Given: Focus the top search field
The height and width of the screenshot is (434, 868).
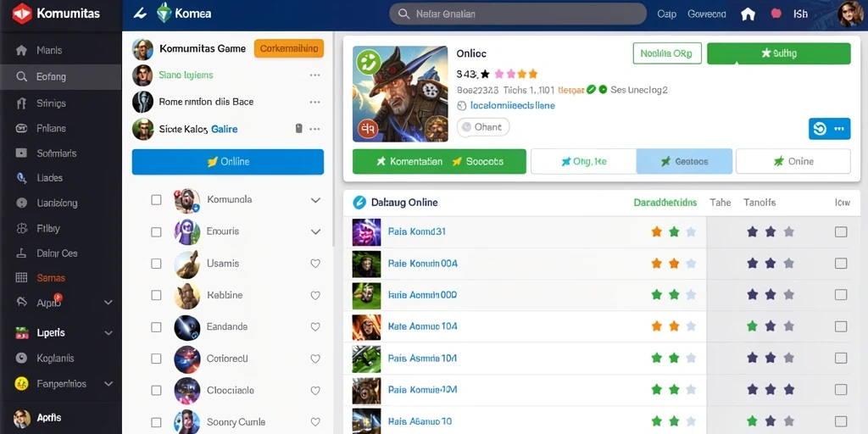Looking at the screenshot, I should (x=518, y=14).
